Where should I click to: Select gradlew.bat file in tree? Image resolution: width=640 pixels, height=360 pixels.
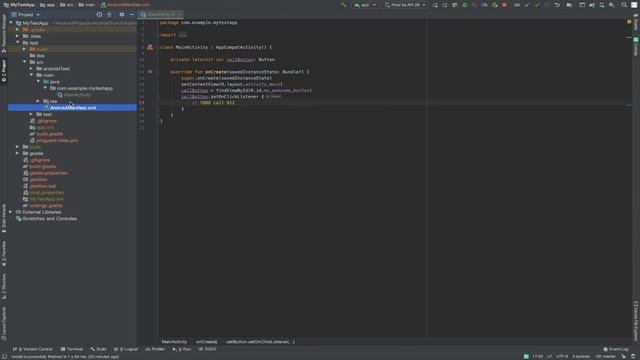pyautogui.click(x=40, y=186)
